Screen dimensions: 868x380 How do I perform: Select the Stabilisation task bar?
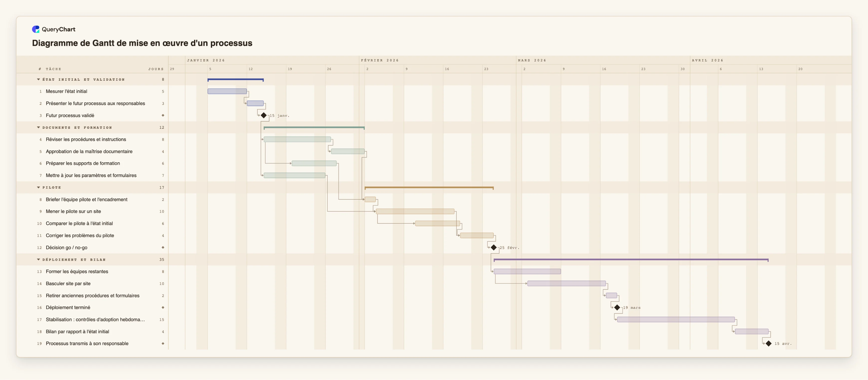coord(676,319)
